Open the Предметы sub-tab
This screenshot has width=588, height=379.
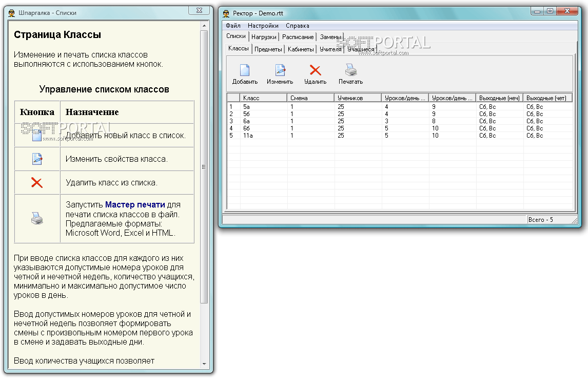[x=268, y=49]
